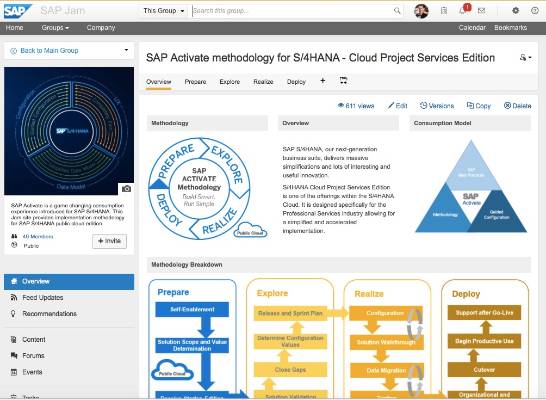
Task: Click Solution Scope and Value Determination box
Action: [x=192, y=345]
